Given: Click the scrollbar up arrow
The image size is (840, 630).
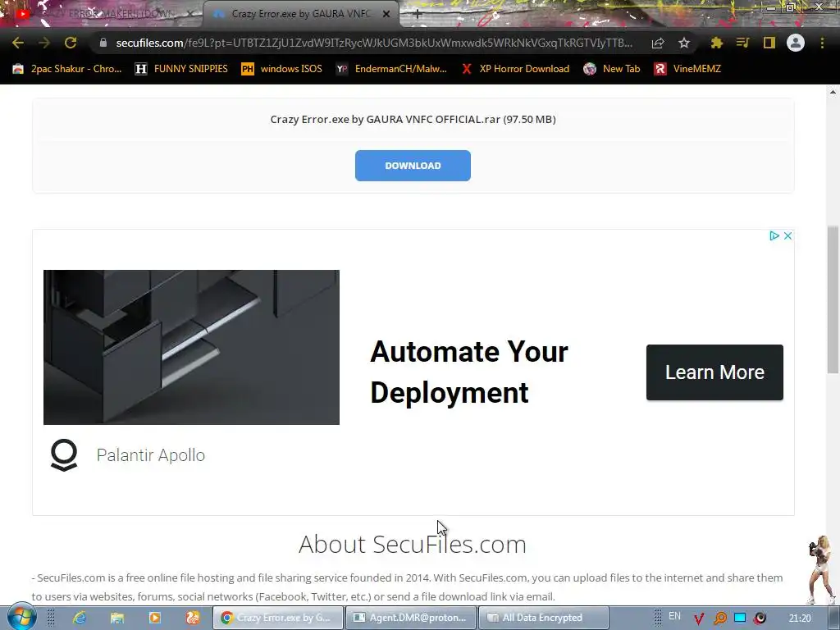Looking at the screenshot, I should [x=833, y=92].
